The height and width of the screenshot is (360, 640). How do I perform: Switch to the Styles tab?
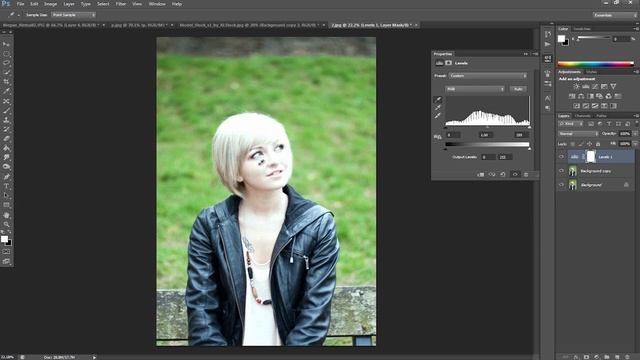591,72
